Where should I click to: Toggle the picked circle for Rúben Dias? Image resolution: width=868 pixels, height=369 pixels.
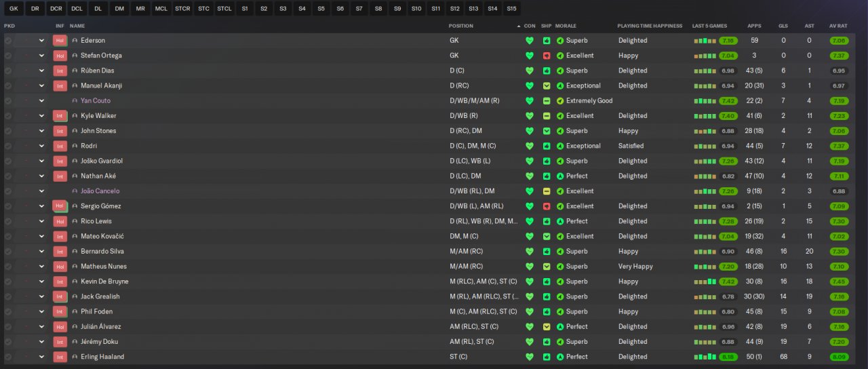tap(8, 71)
